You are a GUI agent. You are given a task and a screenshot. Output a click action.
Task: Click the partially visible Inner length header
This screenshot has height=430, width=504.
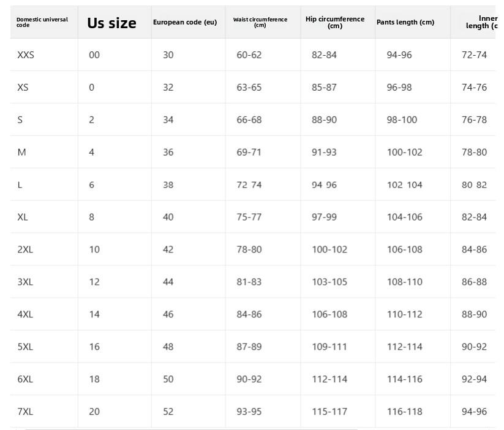click(x=481, y=23)
